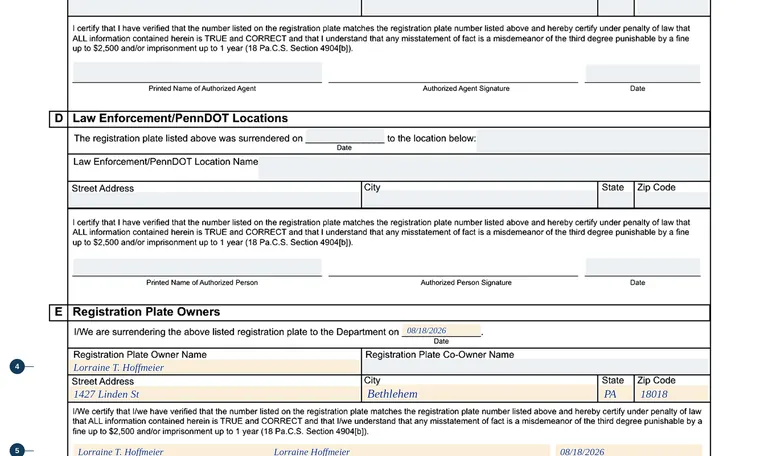Click the Law Enforcement/PennDOT Location Name field
Viewport: 760px width, 456px height.
tap(484, 168)
